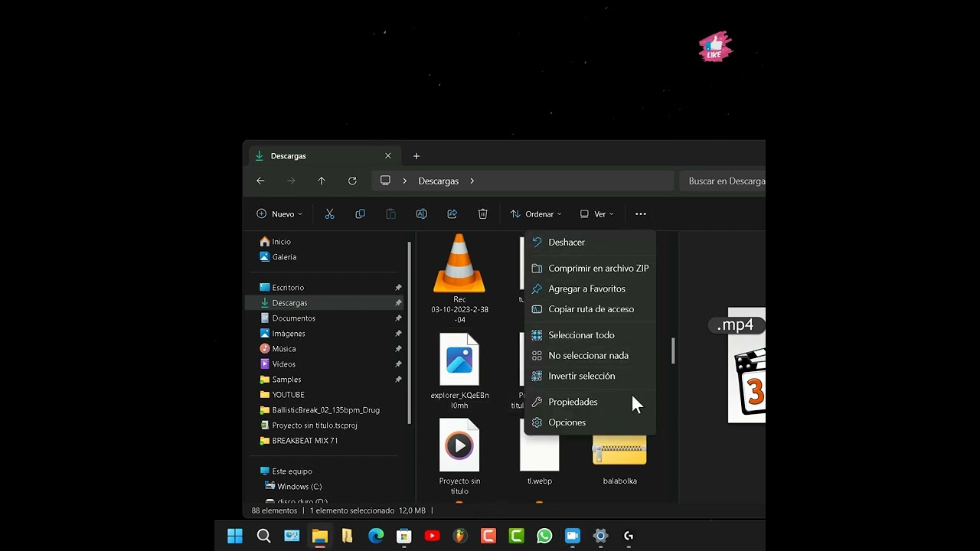Choose Agregar a Favoritos

[590, 289]
